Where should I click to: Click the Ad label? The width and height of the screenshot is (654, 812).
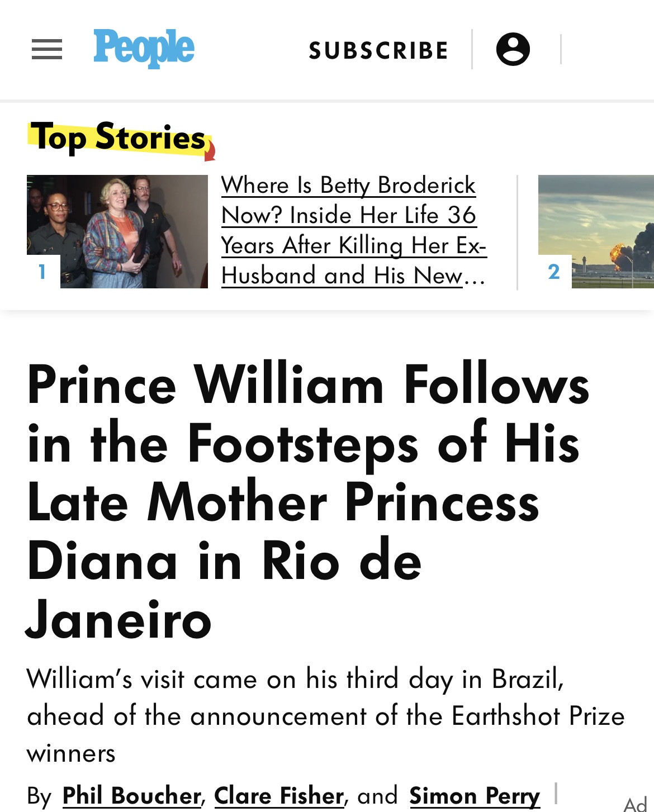tap(635, 805)
